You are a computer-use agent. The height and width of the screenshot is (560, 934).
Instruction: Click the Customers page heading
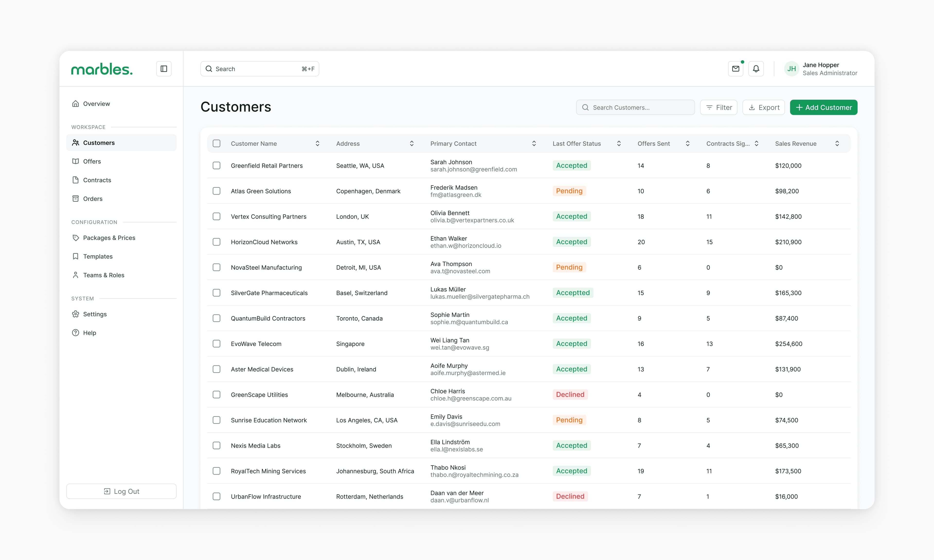pyautogui.click(x=236, y=107)
